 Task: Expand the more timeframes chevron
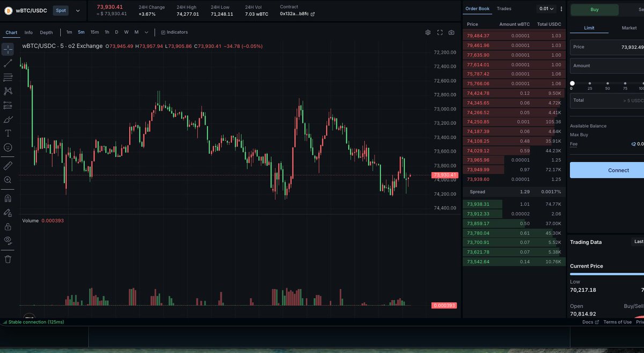(x=146, y=32)
